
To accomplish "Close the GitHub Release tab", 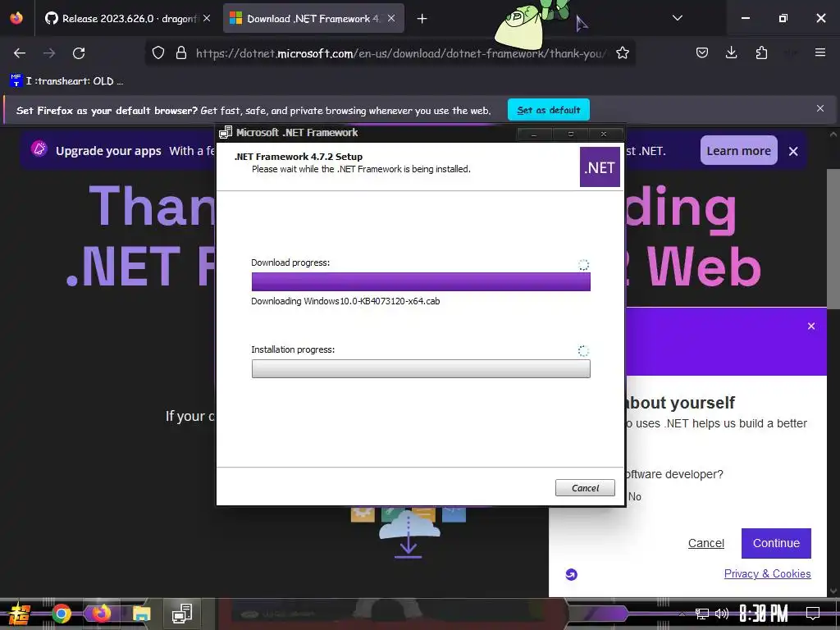I will click(x=207, y=19).
